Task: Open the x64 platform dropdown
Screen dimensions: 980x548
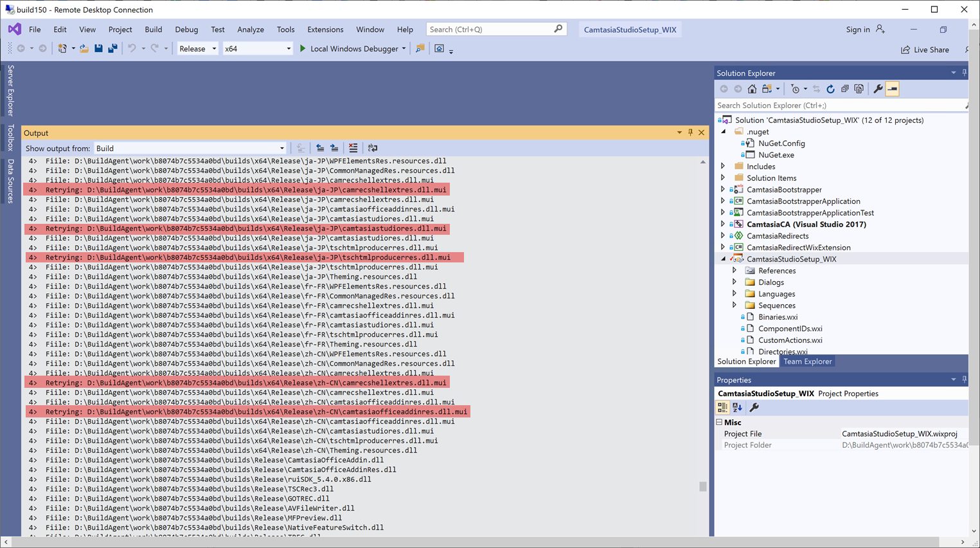Action: coord(257,49)
